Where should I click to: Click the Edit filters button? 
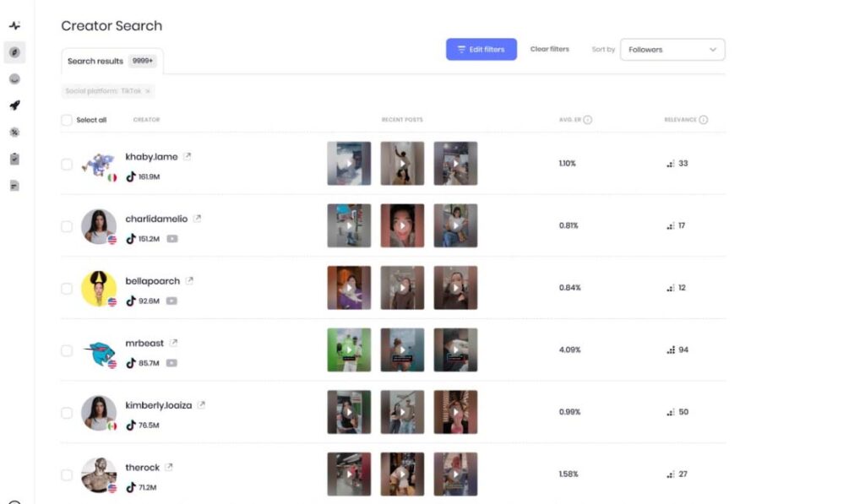click(x=481, y=49)
